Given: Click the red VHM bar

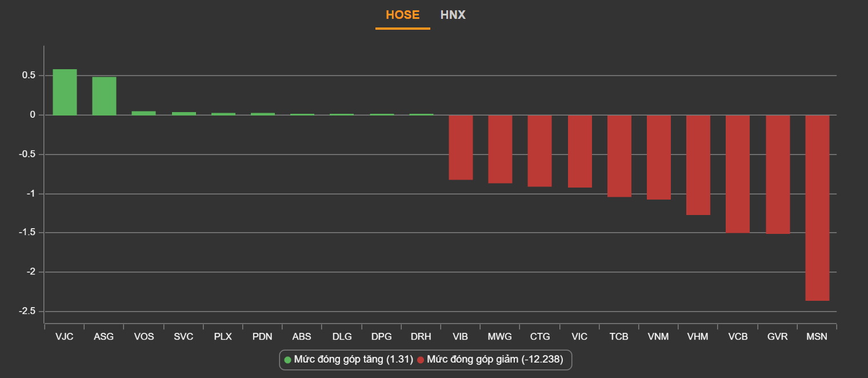Looking at the screenshot, I should coord(698,165).
